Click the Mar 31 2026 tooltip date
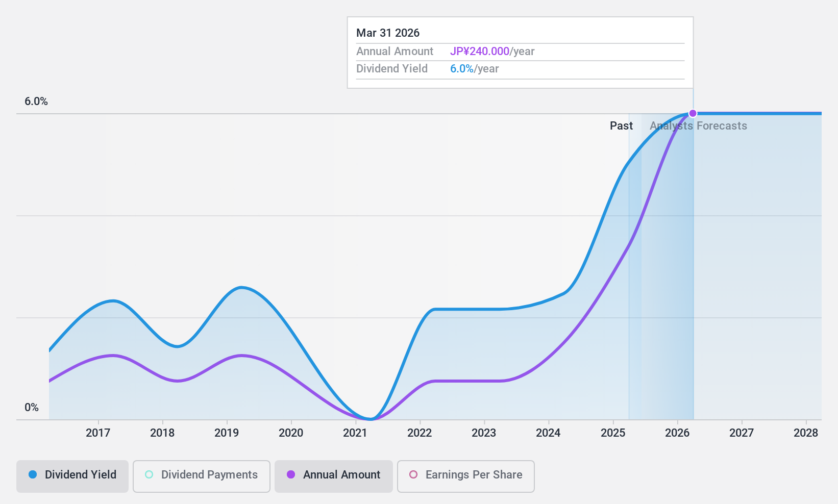Viewport: 838px width, 504px height. (388, 33)
